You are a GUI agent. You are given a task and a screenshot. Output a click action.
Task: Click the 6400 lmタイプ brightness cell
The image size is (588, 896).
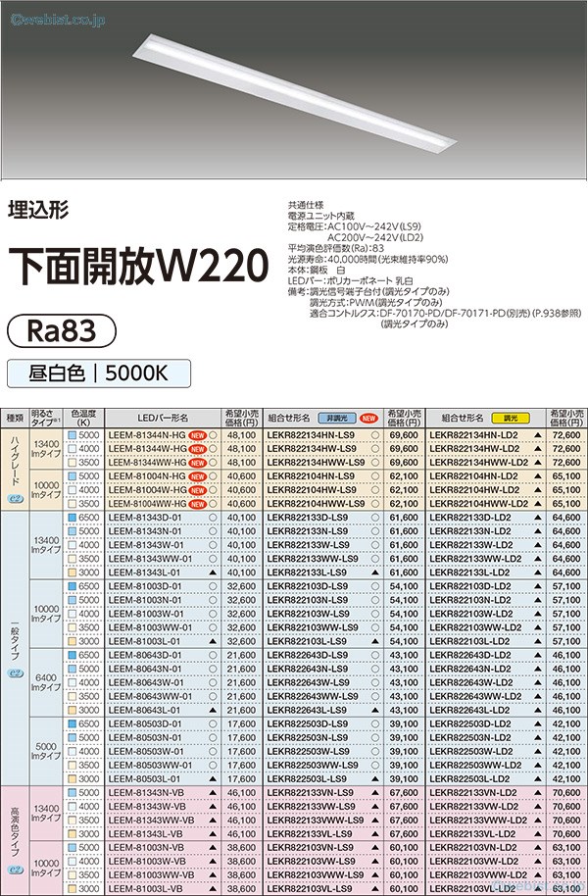(x=46, y=682)
